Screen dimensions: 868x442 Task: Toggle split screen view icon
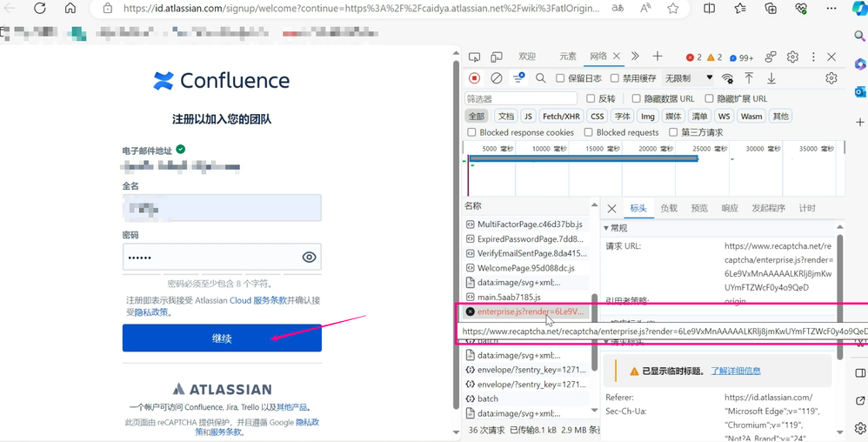click(x=709, y=9)
